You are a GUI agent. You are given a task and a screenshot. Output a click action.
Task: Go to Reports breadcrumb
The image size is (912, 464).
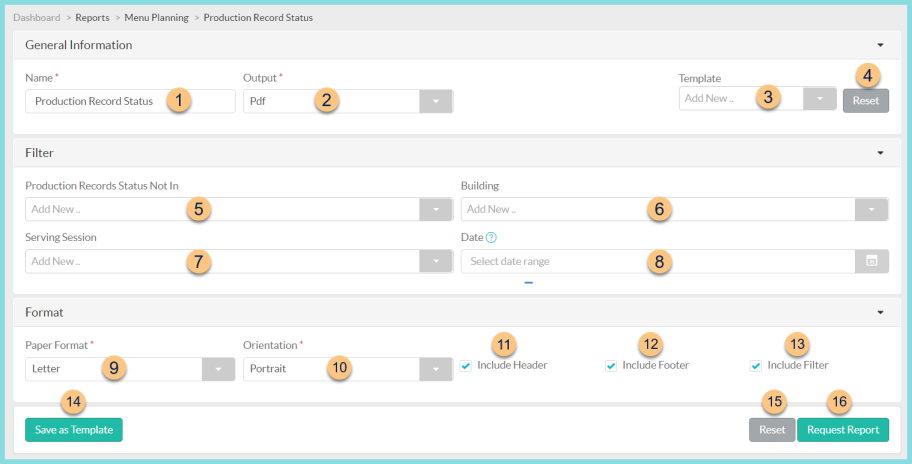click(x=92, y=17)
